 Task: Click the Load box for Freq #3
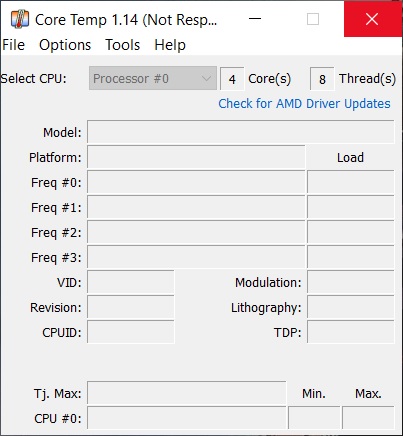[351, 257]
